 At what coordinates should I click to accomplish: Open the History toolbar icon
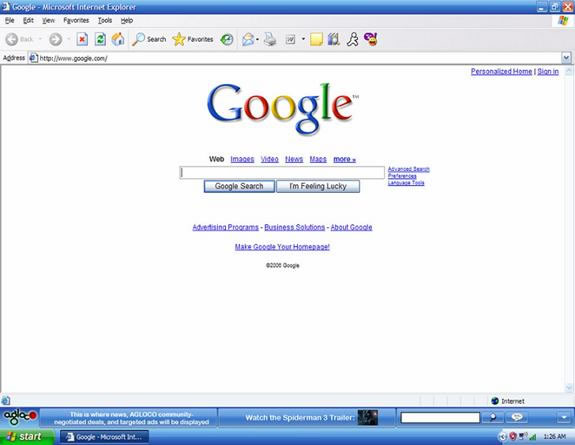coord(227,39)
